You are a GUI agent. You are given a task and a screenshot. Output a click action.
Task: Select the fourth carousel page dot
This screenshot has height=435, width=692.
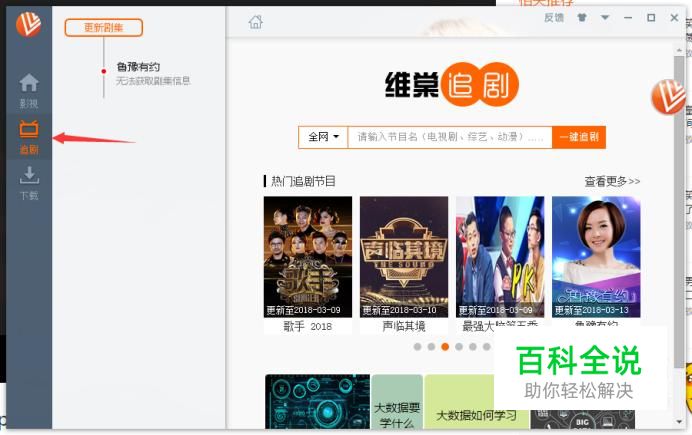(x=459, y=347)
